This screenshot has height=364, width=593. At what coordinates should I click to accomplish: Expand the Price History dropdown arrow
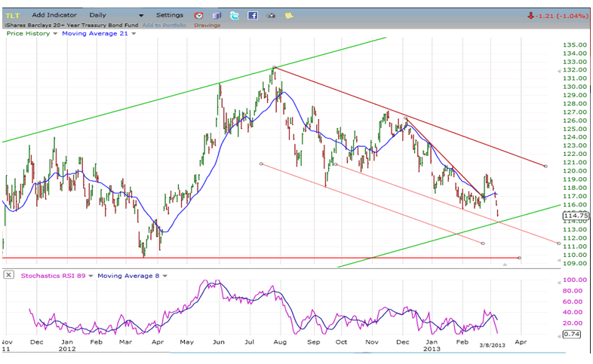pos(56,33)
